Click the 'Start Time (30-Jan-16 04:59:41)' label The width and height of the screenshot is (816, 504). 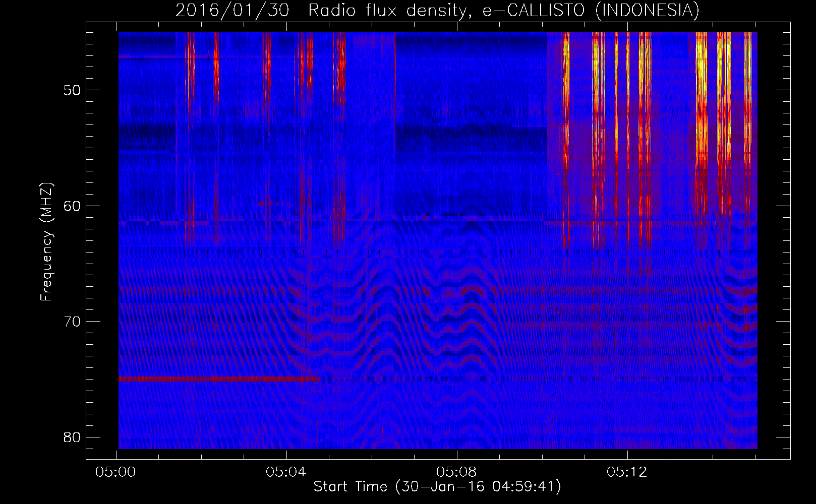pos(437,487)
